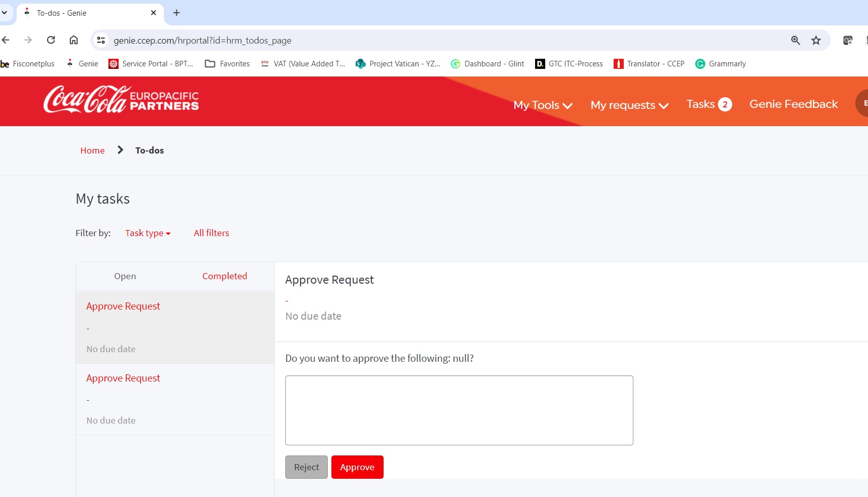Click the Approve button

point(357,467)
